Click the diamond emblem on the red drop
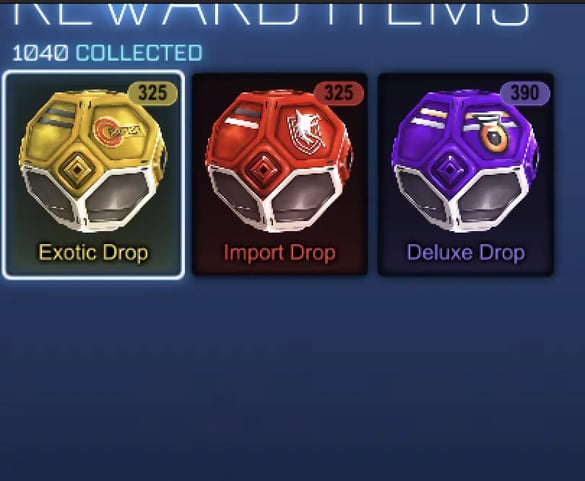Viewport: 585px width, 481px height. click(263, 170)
